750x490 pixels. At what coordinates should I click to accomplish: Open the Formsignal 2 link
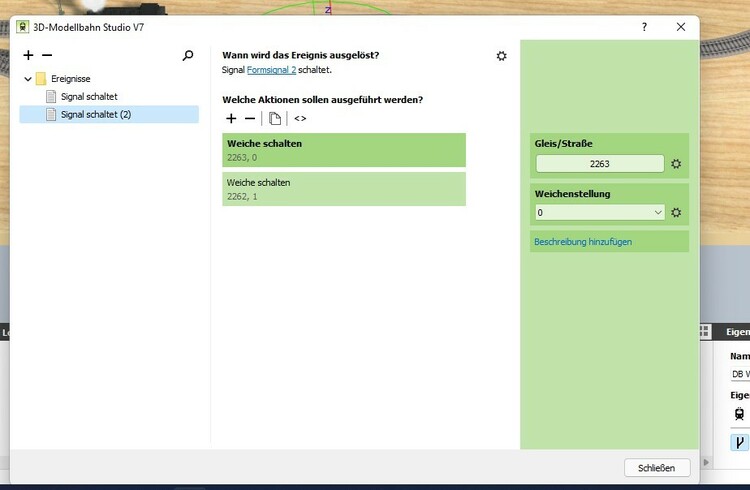point(271,70)
